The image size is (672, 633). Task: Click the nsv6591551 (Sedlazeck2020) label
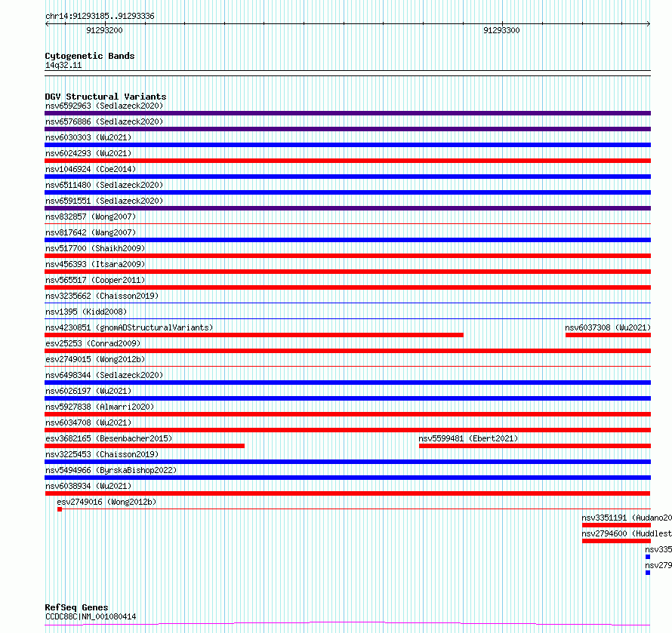click(104, 201)
